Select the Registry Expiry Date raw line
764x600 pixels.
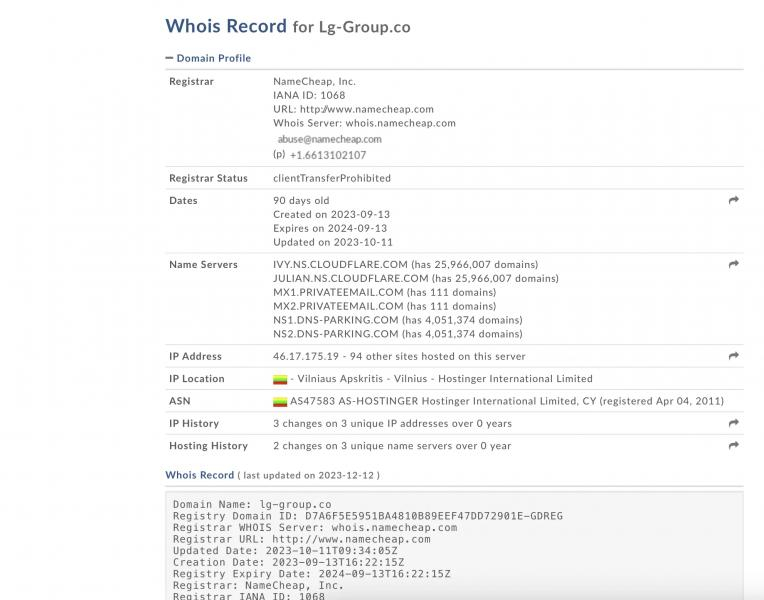tap(311, 574)
